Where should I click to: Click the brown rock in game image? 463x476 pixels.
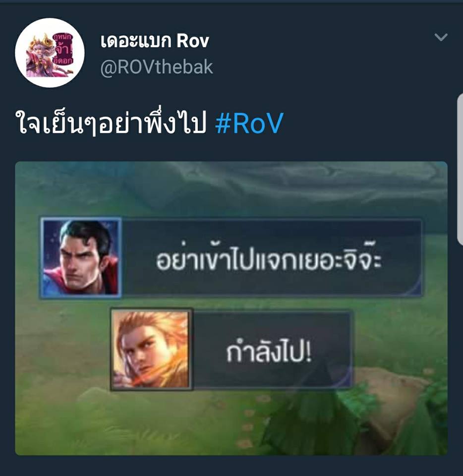point(392,395)
